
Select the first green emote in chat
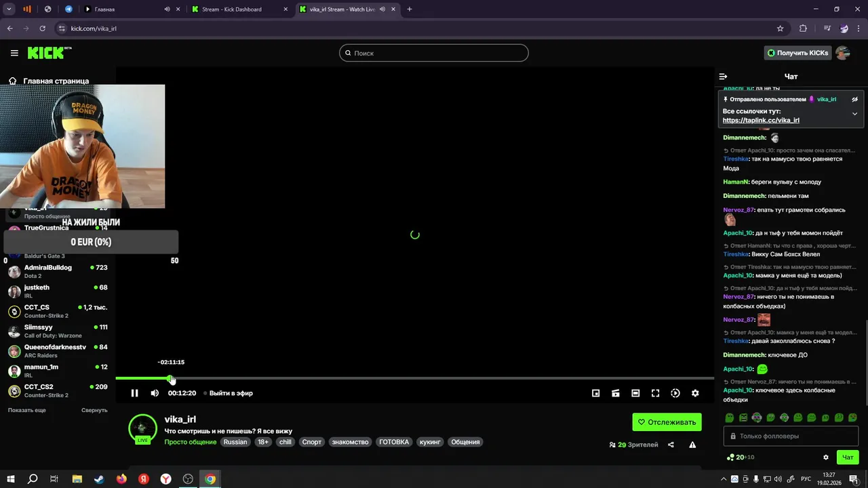[730, 418]
